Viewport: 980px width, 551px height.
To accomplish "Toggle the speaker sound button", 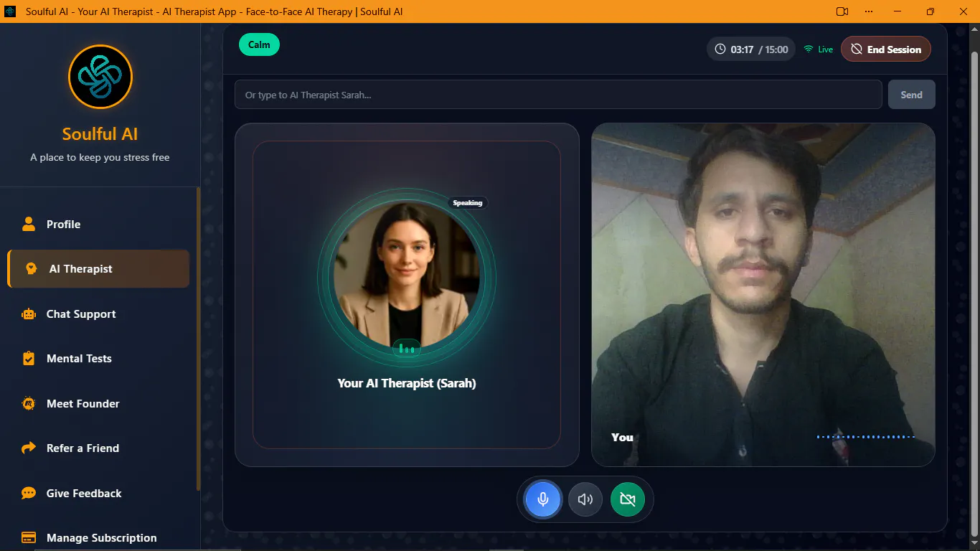I will (x=585, y=499).
